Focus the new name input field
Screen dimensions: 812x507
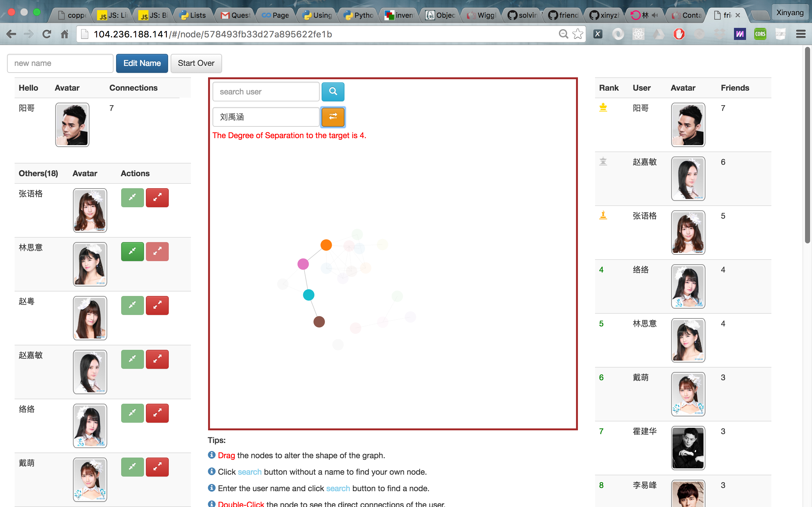click(60, 63)
